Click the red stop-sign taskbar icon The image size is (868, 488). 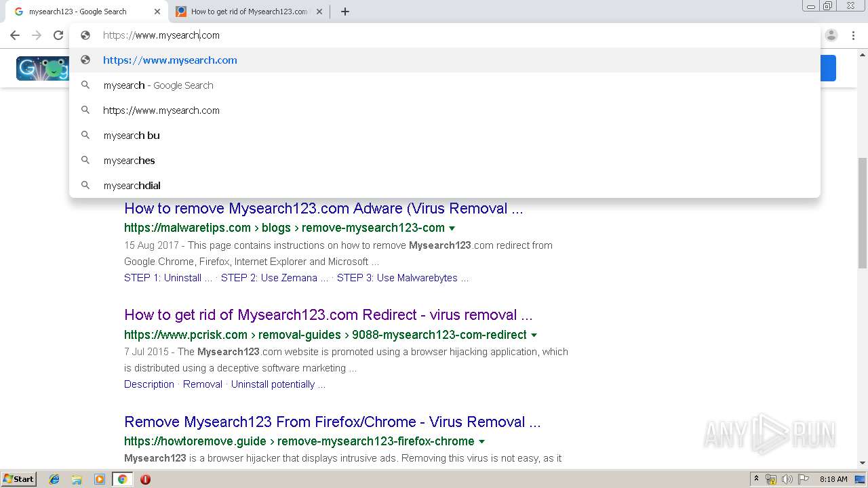(145, 479)
